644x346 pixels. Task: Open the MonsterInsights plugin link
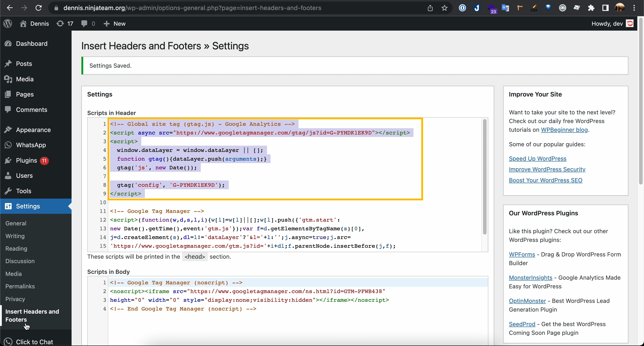click(x=530, y=278)
